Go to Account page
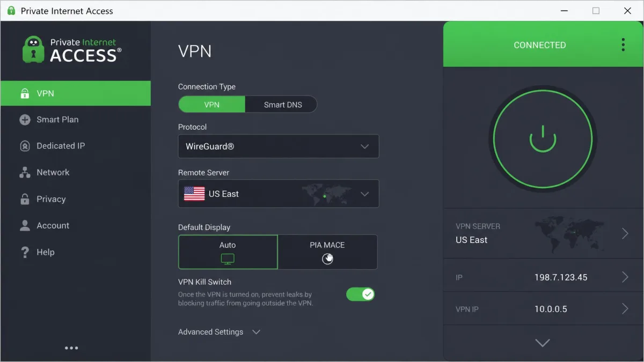 tap(76, 226)
